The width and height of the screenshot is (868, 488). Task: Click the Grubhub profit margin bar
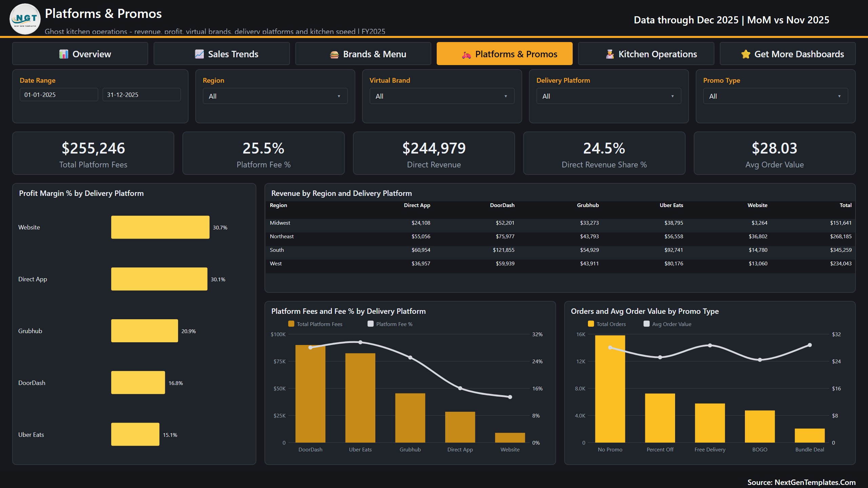144,331
